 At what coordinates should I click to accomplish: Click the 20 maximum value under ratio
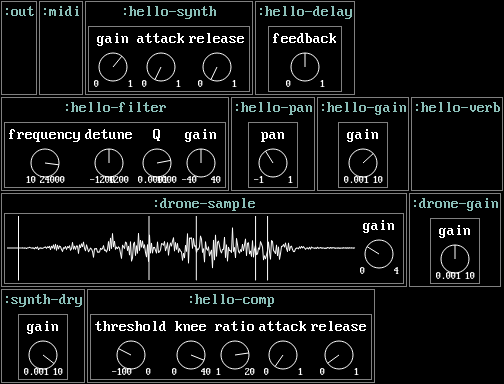point(250,371)
